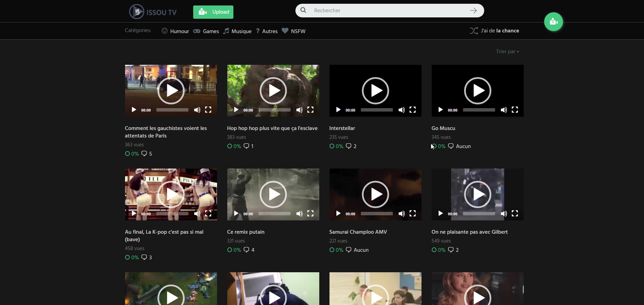Play the Interstellar video (large play icon)
The image size is (644, 305).
[375, 91]
